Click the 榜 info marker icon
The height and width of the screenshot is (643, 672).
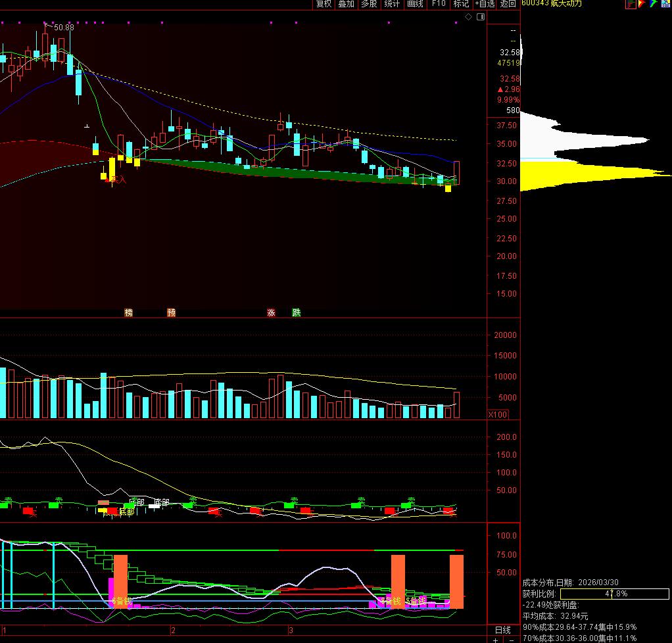(129, 312)
